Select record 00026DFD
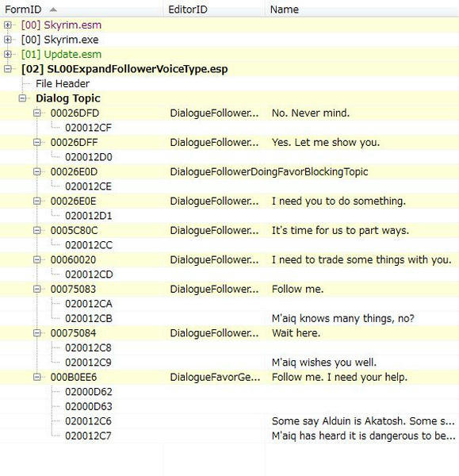The image size is (459, 476). (x=75, y=113)
